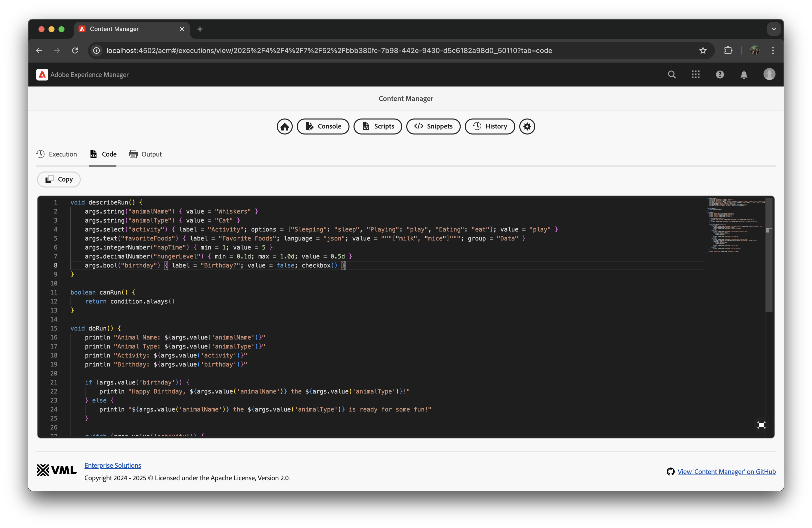This screenshot has height=528, width=812.
Task: Go forward in the browser
Action: pyautogui.click(x=57, y=50)
